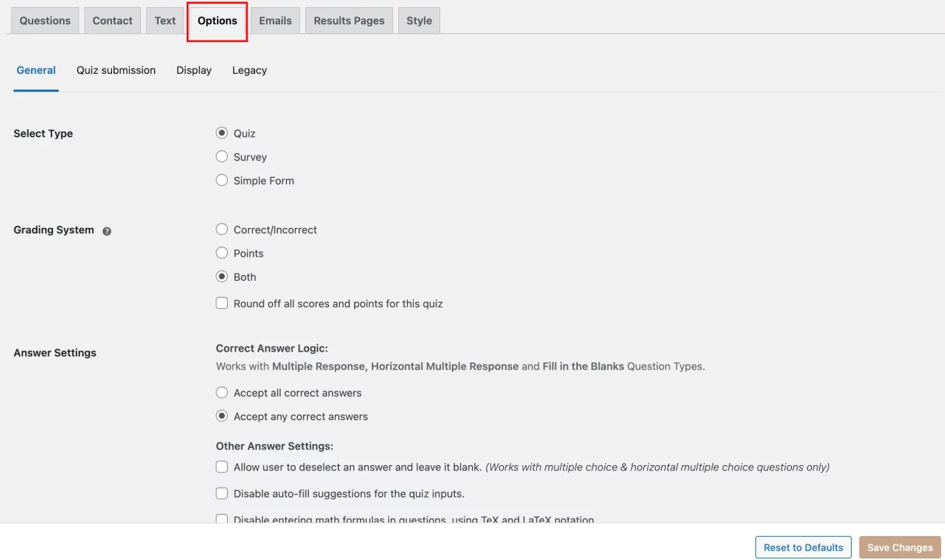Enable rounding off all scores and points

click(x=222, y=303)
